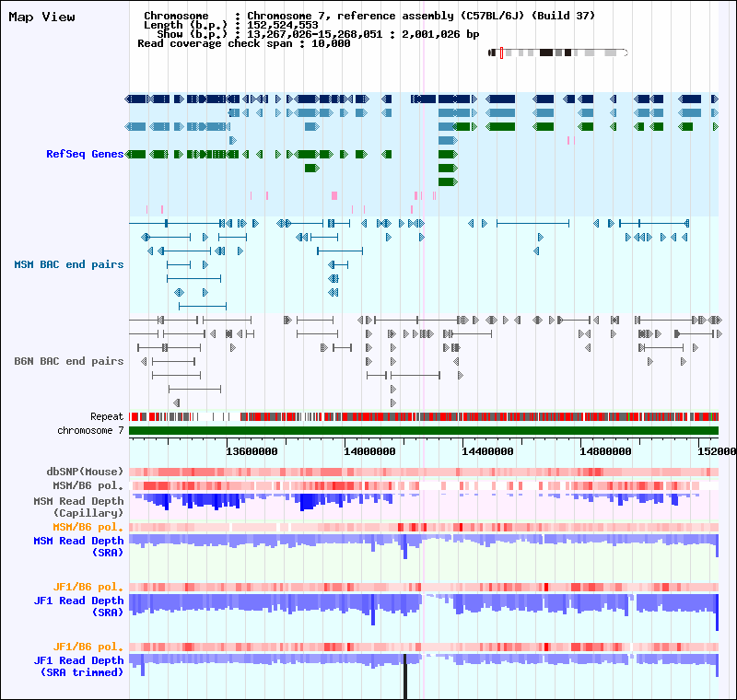Open the JF1 Read Depth (SRA trimmed) label

78,667
